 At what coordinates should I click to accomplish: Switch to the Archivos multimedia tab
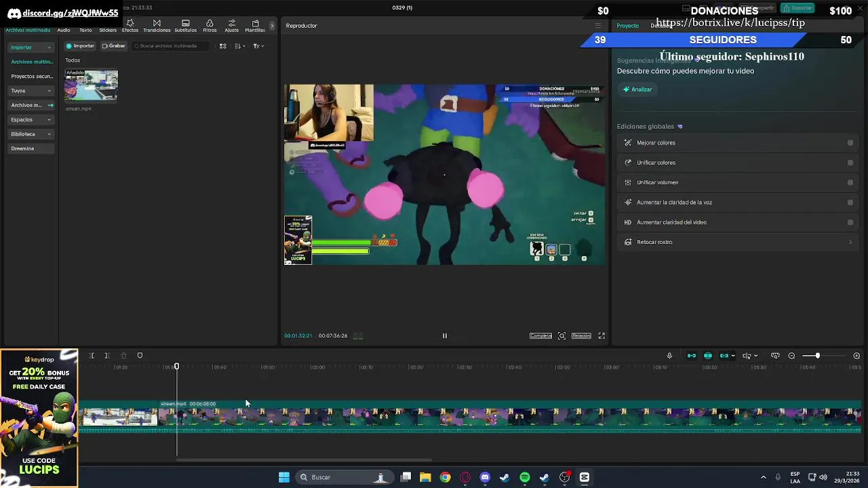pos(28,30)
